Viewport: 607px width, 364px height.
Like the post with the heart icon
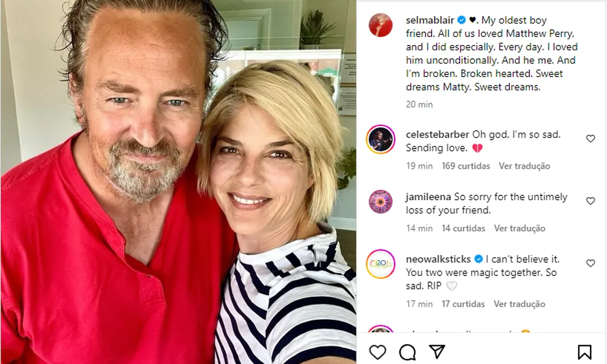tap(378, 352)
